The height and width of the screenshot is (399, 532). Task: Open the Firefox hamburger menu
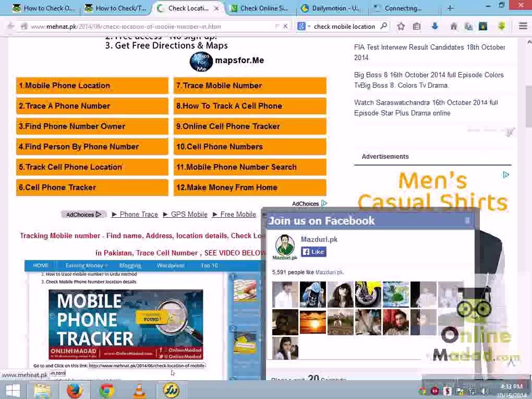tap(523, 26)
